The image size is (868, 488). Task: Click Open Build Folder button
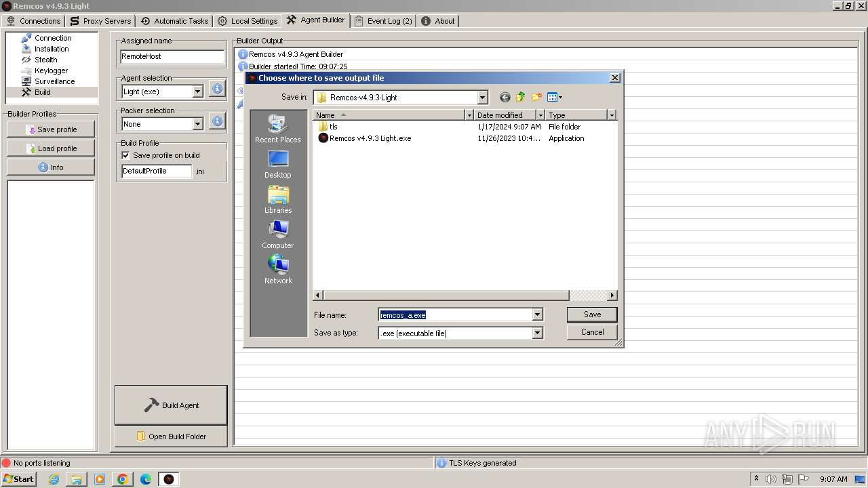point(171,436)
